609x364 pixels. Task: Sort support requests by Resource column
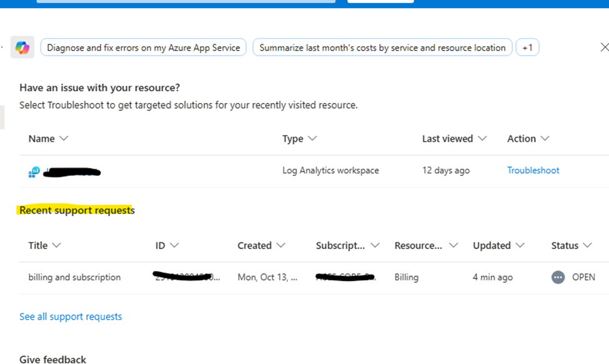[x=426, y=245]
